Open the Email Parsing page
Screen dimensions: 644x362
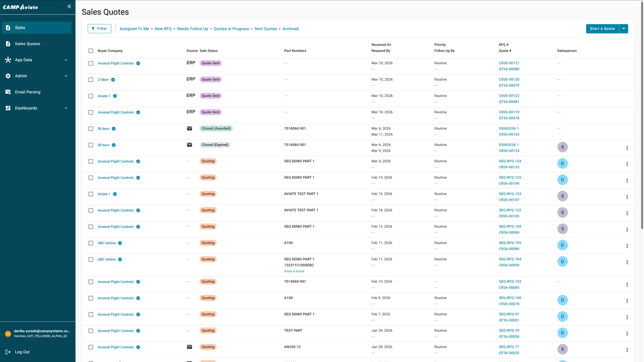(37, 92)
